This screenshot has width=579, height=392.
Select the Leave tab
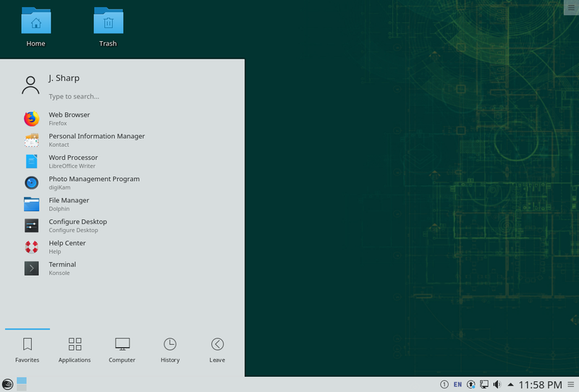click(217, 349)
